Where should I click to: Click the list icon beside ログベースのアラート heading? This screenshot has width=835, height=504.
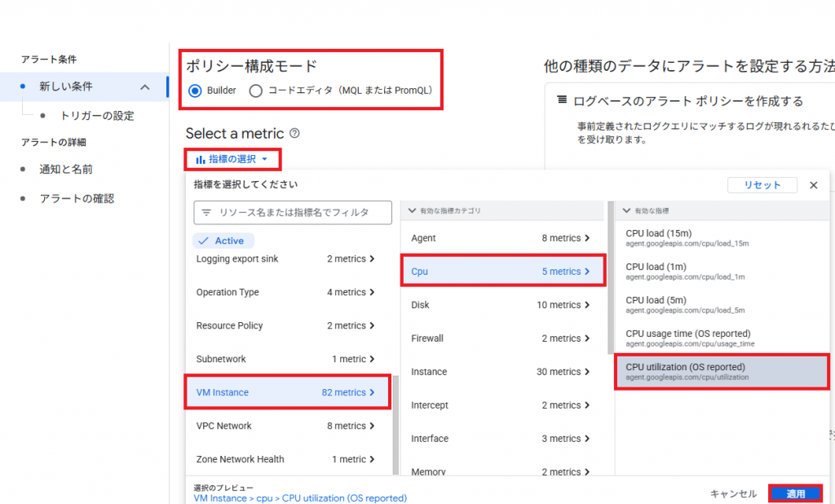tap(562, 100)
